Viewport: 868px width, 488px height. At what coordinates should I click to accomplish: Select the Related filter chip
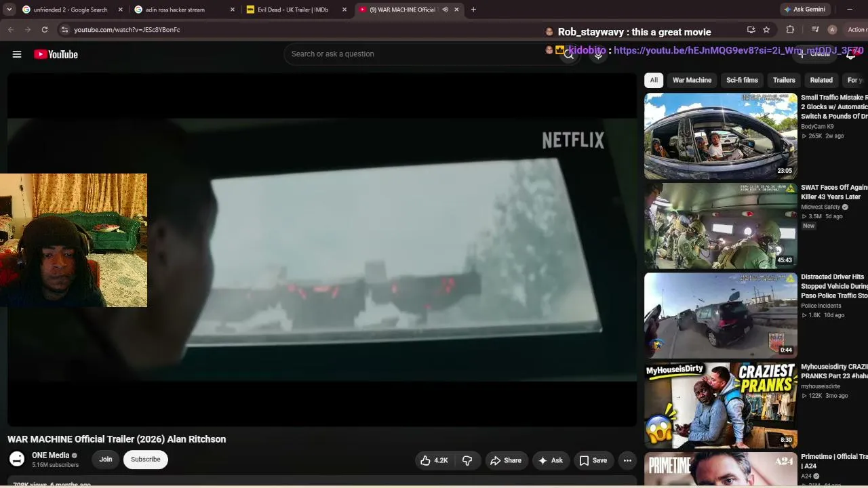click(821, 80)
